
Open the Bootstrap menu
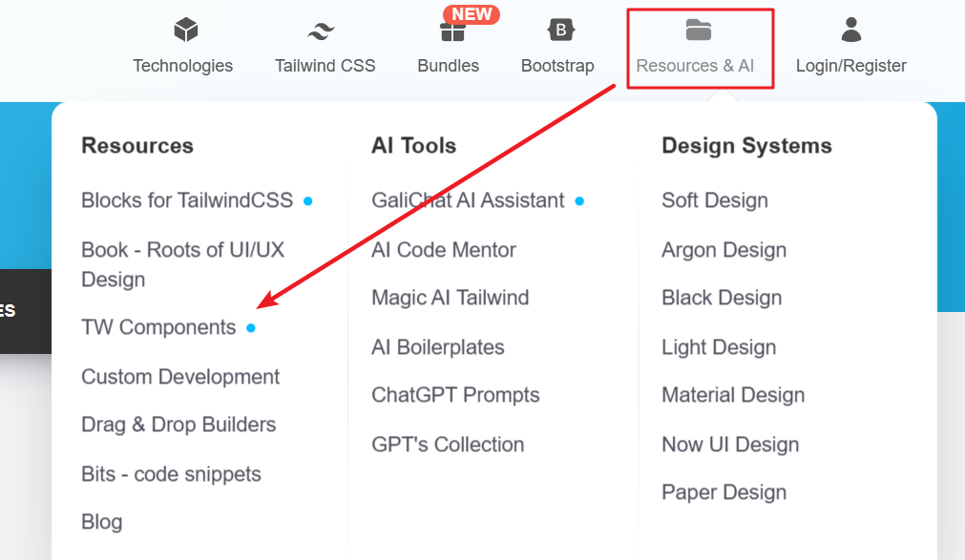557,66
